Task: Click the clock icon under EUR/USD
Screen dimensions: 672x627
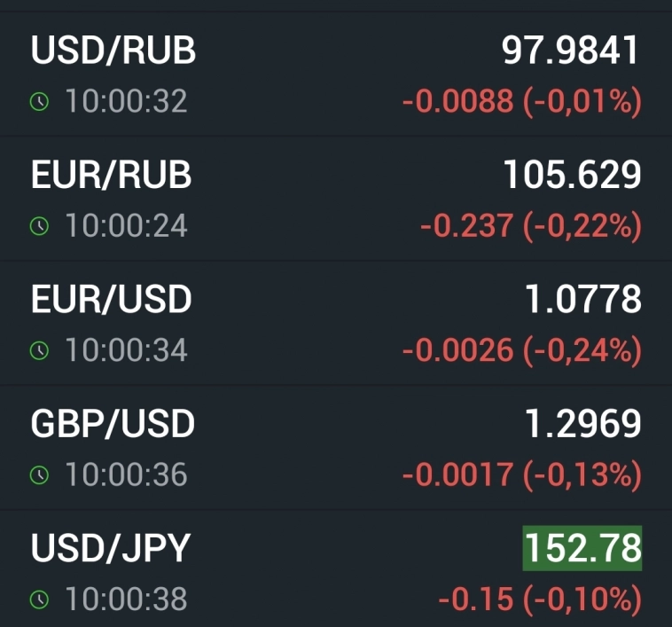Action: (39, 351)
